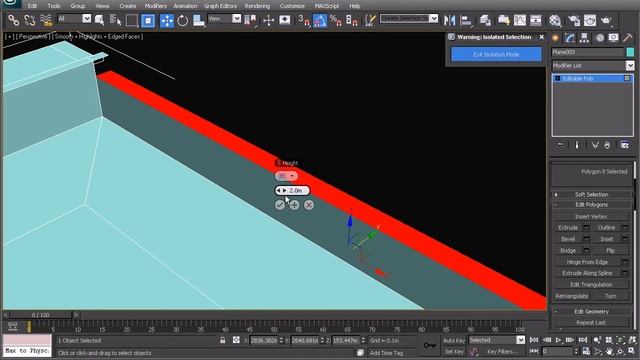
Task: Open the Modifiers menu
Action: coord(156,6)
